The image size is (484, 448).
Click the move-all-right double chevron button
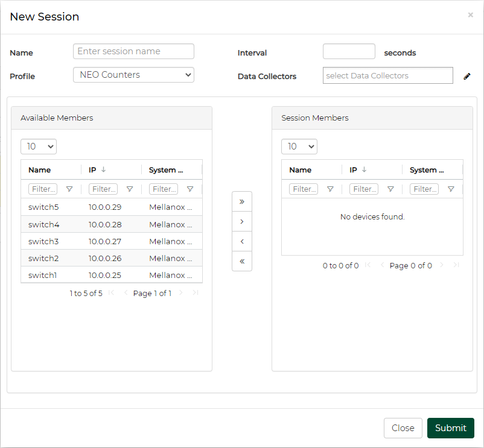tap(242, 201)
